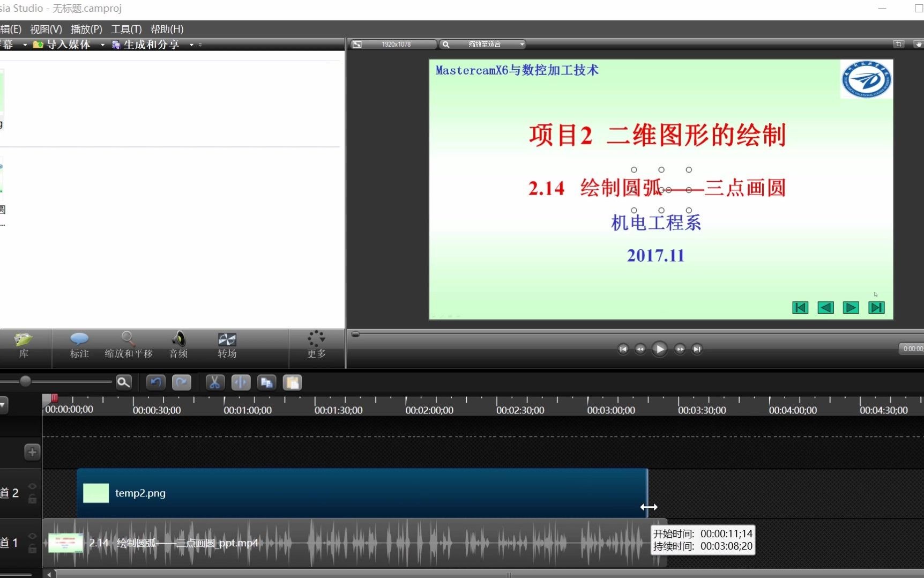Click the add track plus button
Viewport: 924px width, 578px height.
tap(32, 452)
